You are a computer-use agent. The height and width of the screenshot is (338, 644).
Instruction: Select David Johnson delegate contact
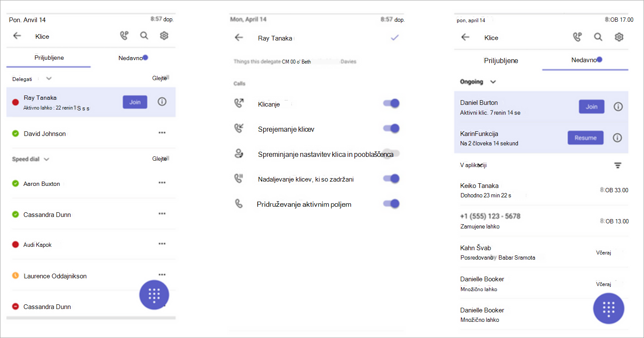coord(91,133)
